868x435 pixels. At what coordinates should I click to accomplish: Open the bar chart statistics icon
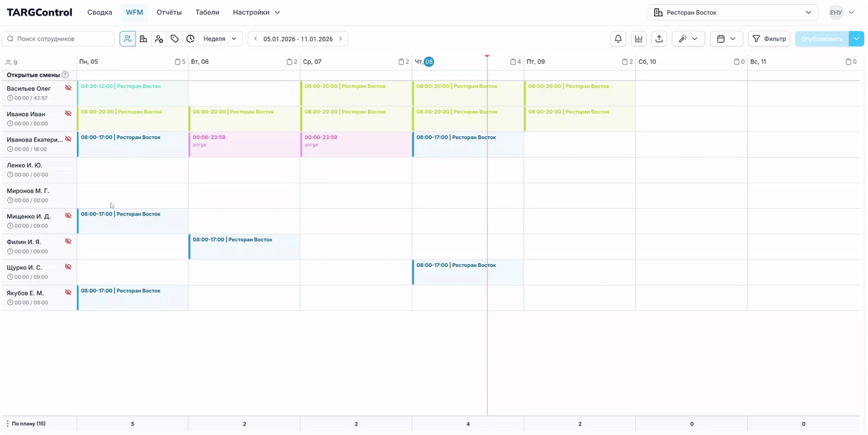638,39
